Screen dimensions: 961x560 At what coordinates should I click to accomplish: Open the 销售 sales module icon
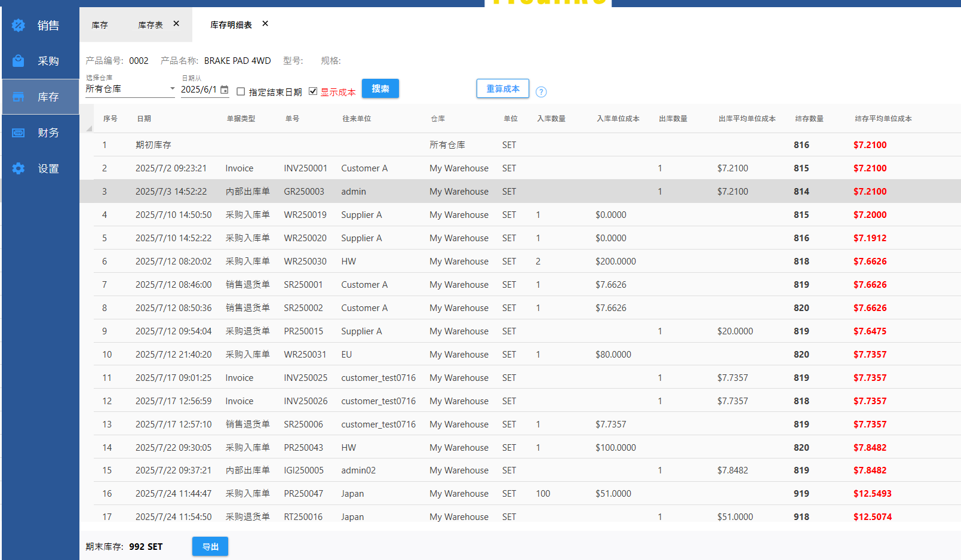[19, 25]
